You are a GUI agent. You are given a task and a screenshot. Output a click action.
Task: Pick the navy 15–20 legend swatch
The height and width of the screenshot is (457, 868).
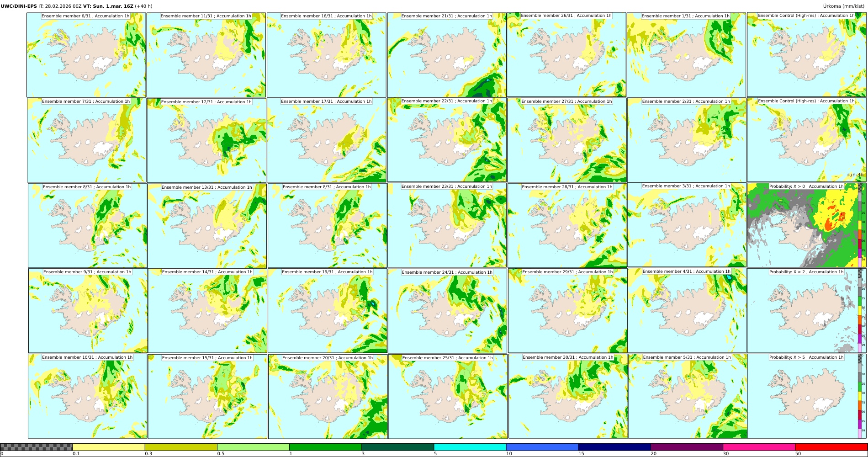[614, 447]
